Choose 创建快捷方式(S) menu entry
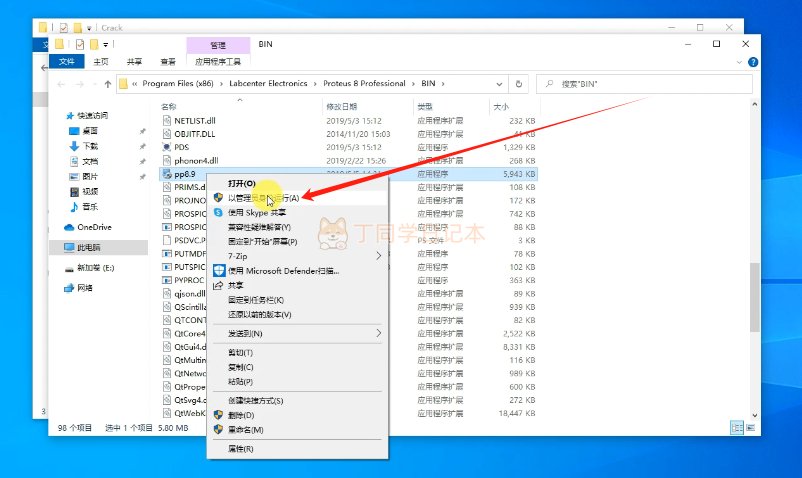This screenshot has width=802, height=478. (297, 401)
